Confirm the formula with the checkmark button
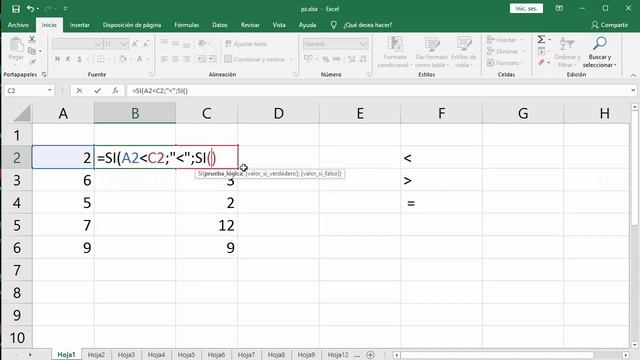The height and width of the screenshot is (360, 640). (97, 91)
